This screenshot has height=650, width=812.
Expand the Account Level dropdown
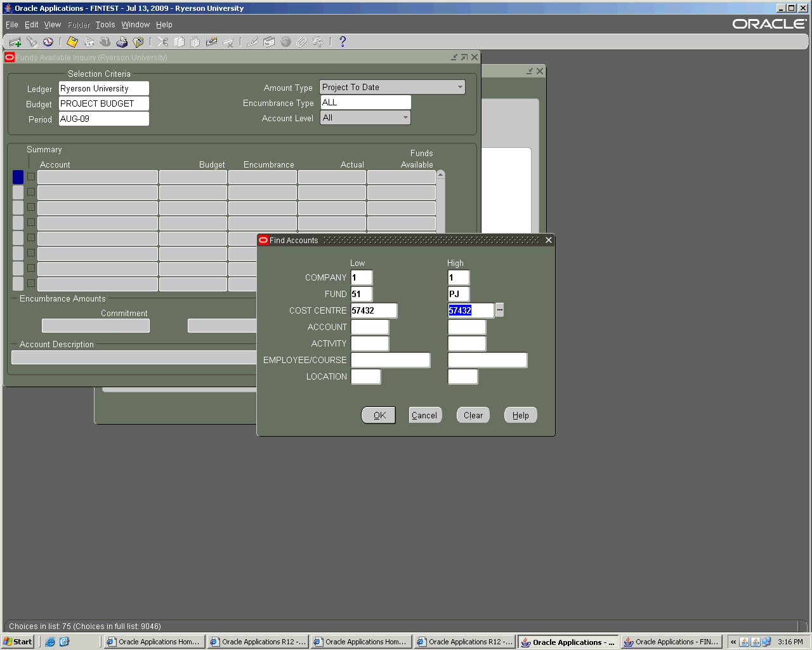point(405,117)
